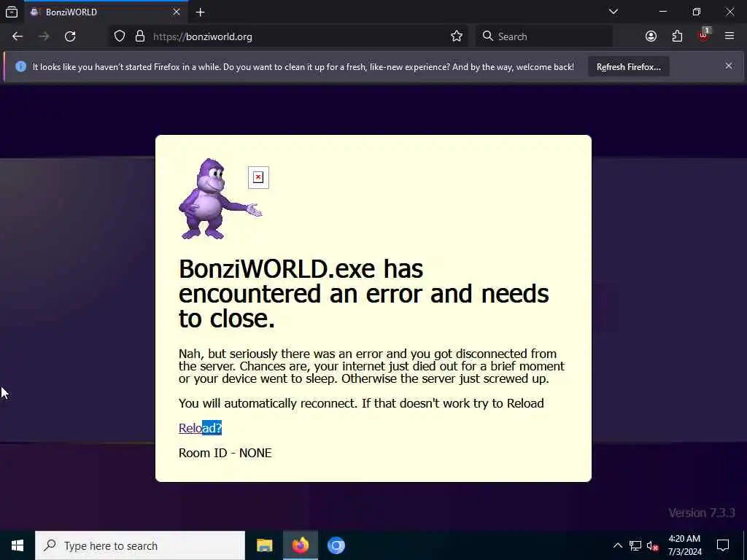Open File Explorer from the taskbar

click(x=264, y=545)
